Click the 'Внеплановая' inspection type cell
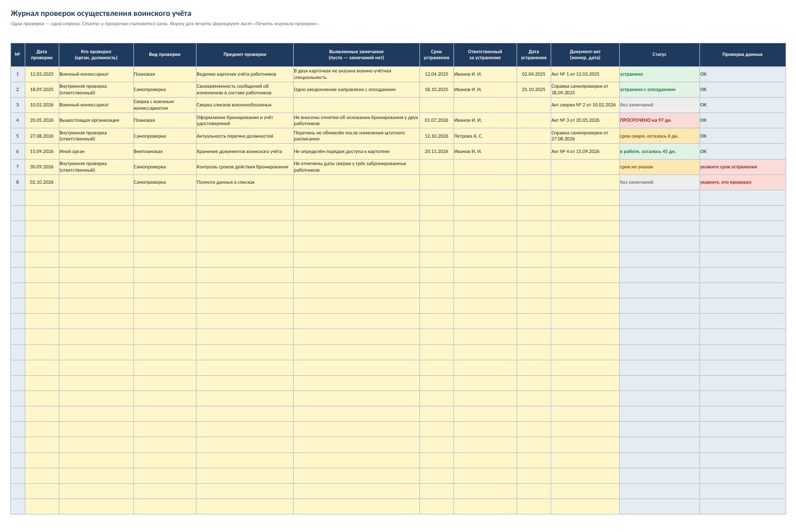The image size is (796, 532). point(165,151)
